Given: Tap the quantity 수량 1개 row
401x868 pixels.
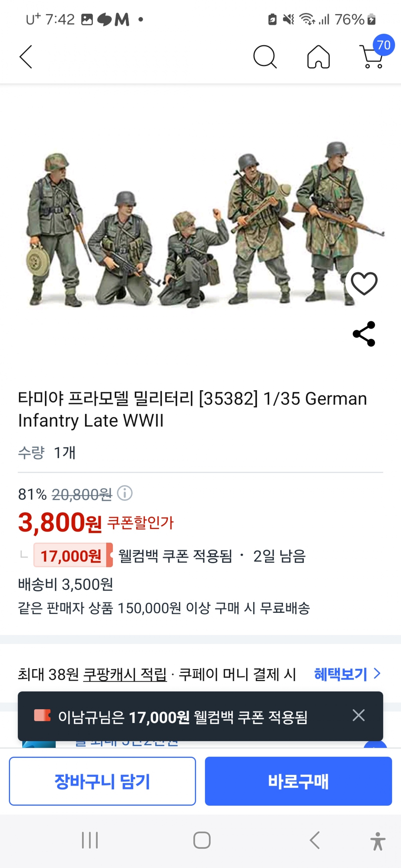Looking at the screenshot, I should (47, 453).
